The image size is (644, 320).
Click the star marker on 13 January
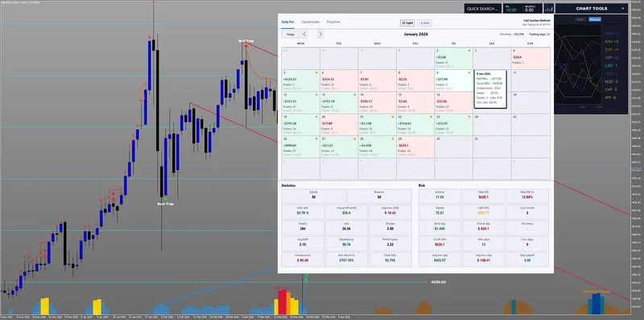point(355,95)
